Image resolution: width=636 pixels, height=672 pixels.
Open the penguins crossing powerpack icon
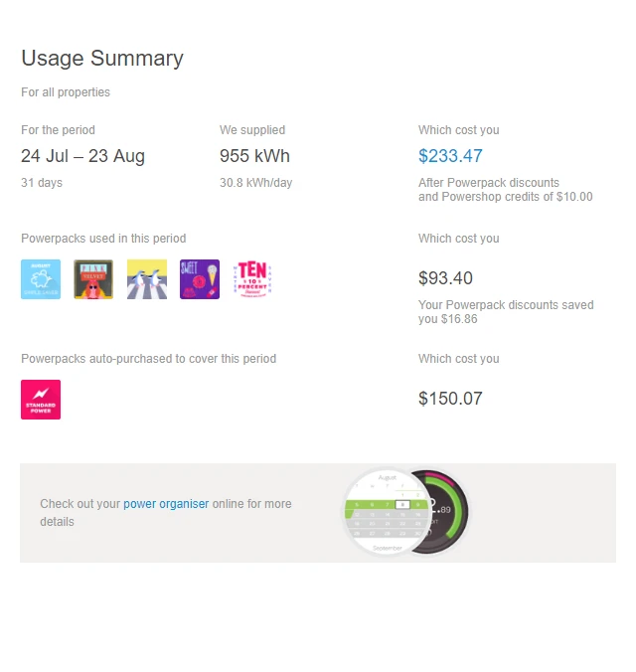147,279
